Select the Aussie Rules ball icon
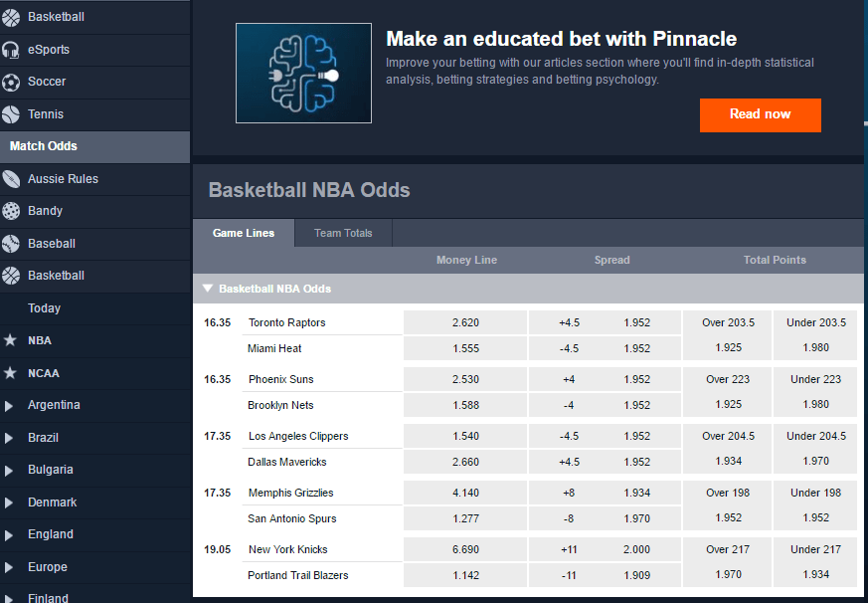 [x=11, y=179]
